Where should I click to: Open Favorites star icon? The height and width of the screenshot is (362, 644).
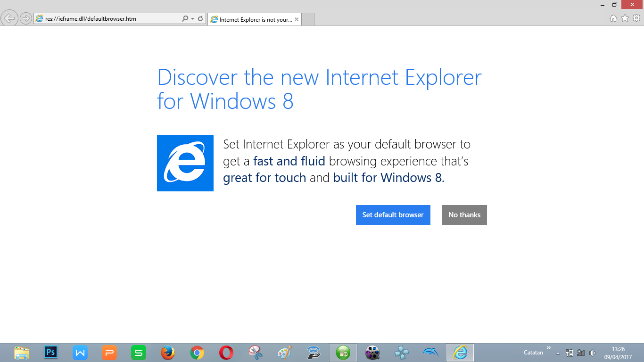pos(625,18)
